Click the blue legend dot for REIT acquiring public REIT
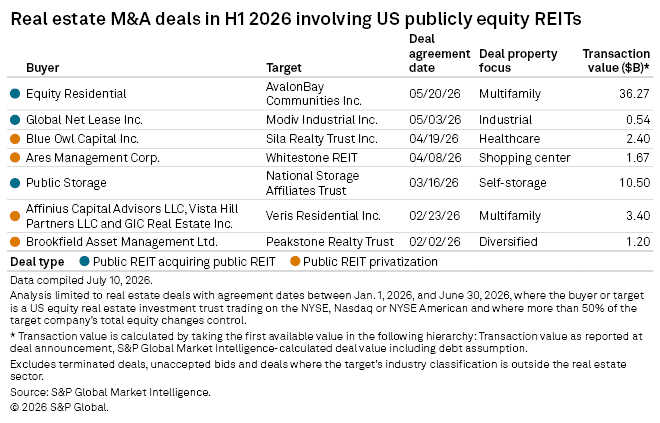This screenshot has width=660, height=423. tap(85, 261)
